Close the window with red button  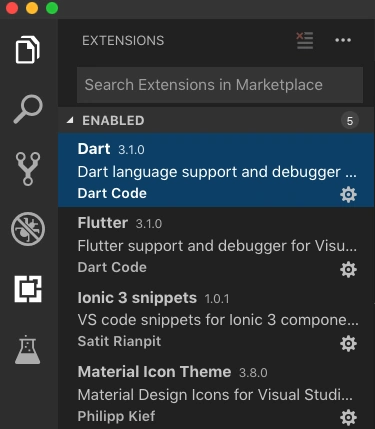[x=12, y=8]
